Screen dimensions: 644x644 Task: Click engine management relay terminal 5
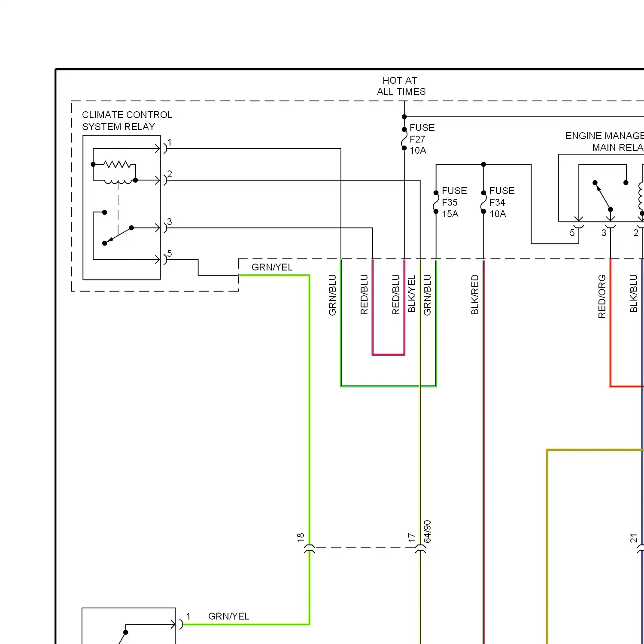(x=572, y=233)
